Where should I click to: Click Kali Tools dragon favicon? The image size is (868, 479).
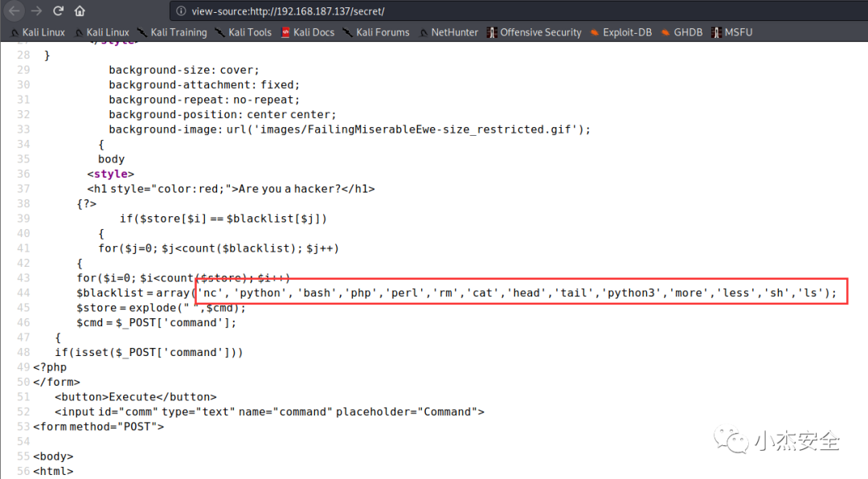[x=219, y=33]
